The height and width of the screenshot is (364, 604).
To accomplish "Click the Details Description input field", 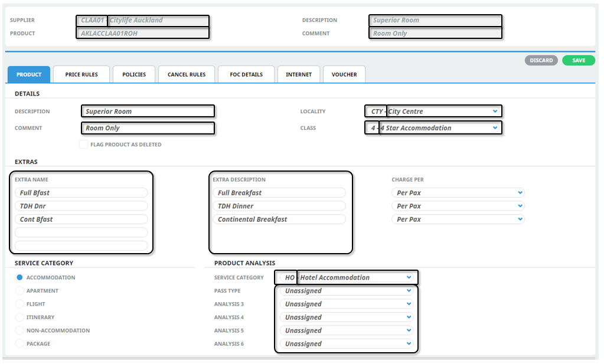I will point(148,112).
